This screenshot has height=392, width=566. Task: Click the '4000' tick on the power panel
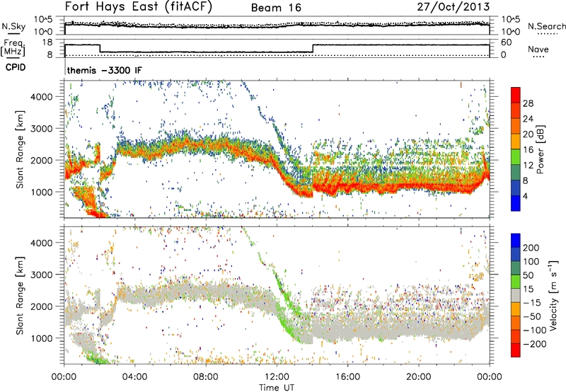pyautogui.click(x=41, y=97)
